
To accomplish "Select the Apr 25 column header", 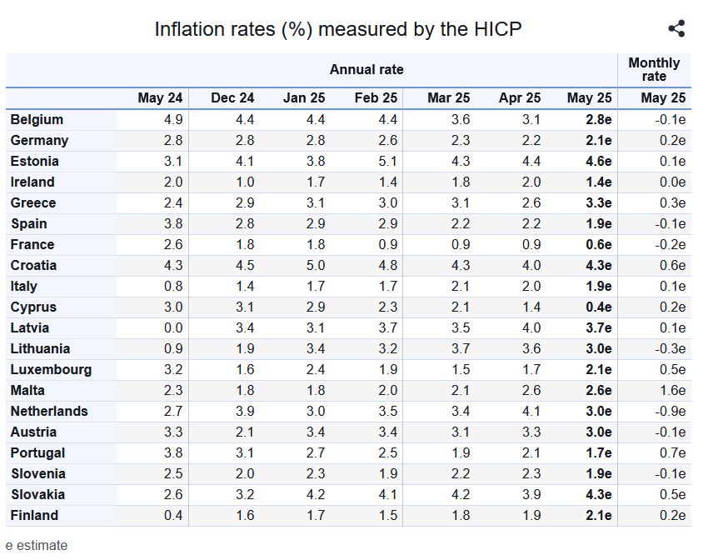I will click(x=520, y=98).
